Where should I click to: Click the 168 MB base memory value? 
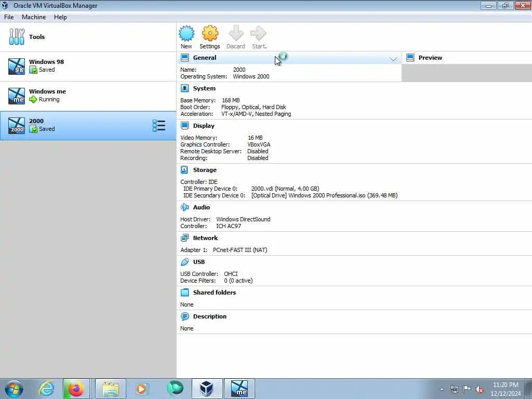[x=231, y=100]
